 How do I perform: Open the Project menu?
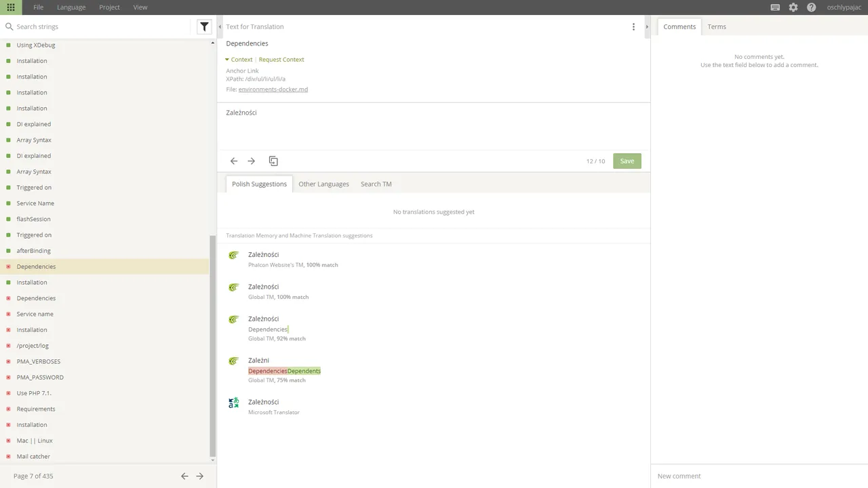109,7
